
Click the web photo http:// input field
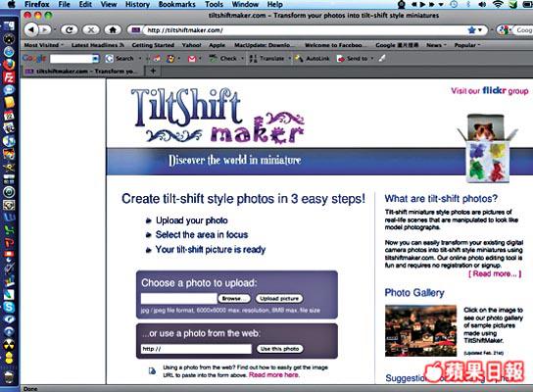pos(196,349)
